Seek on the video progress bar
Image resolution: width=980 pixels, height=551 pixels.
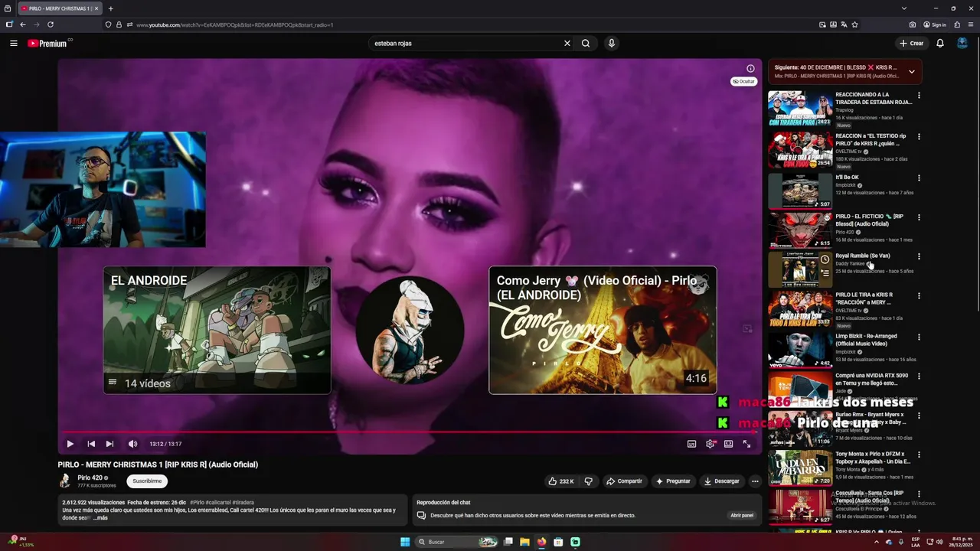410,432
